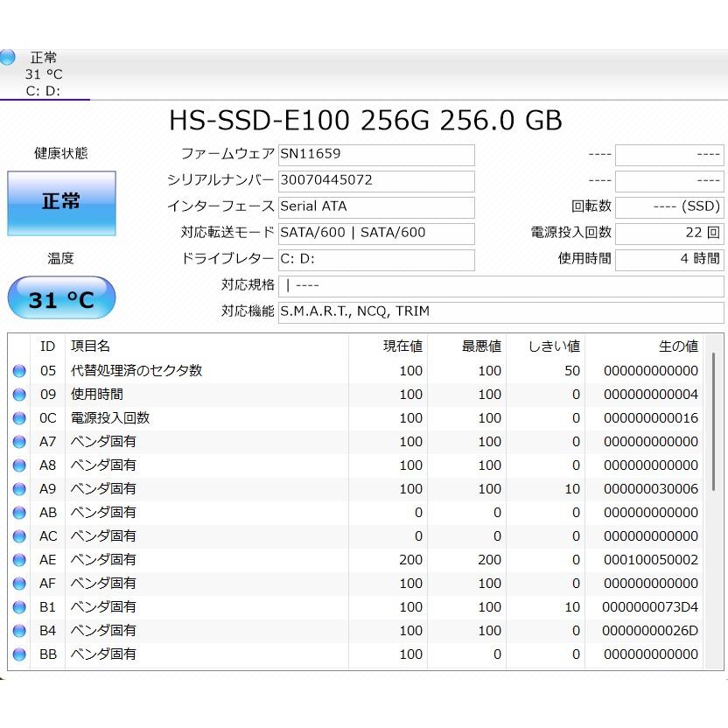Image resolution: width=728 pixels, height=728 pixels.
Task: Click the rotation rate field ---- (SSD)
Action: click(669, 207)
